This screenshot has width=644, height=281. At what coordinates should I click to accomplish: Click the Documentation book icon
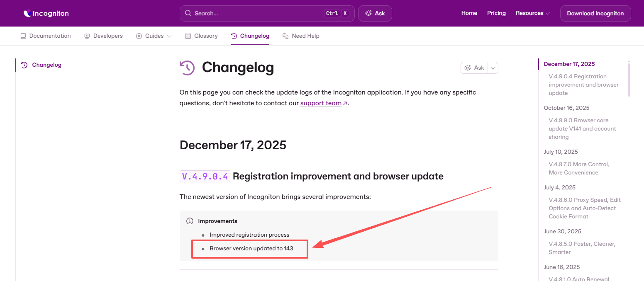(x=23, y=36)
